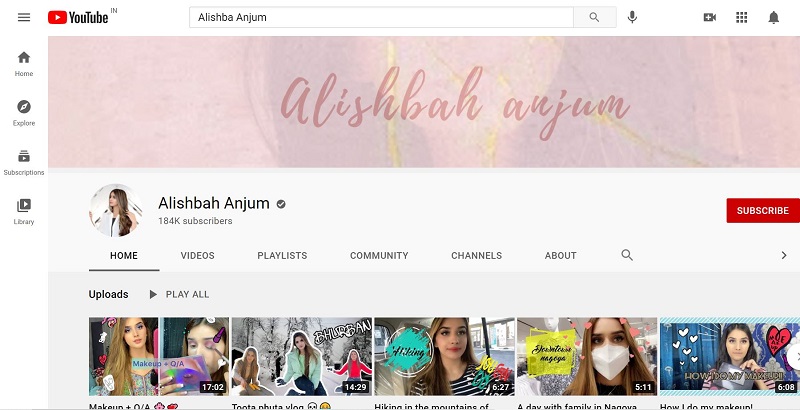
Task: Click the Alishbah anjum channel banner
Action: click(424, 102)
